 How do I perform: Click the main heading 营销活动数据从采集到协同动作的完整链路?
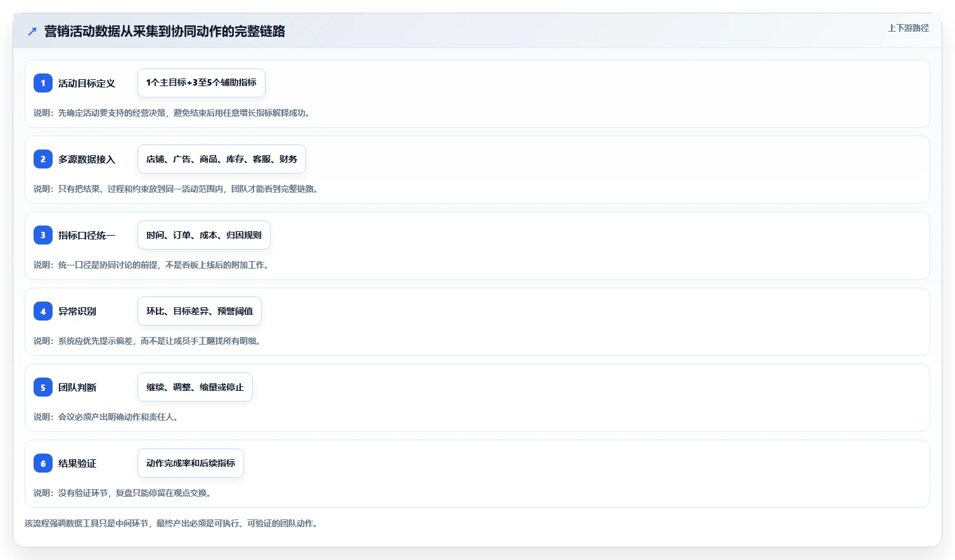[165, 31]
